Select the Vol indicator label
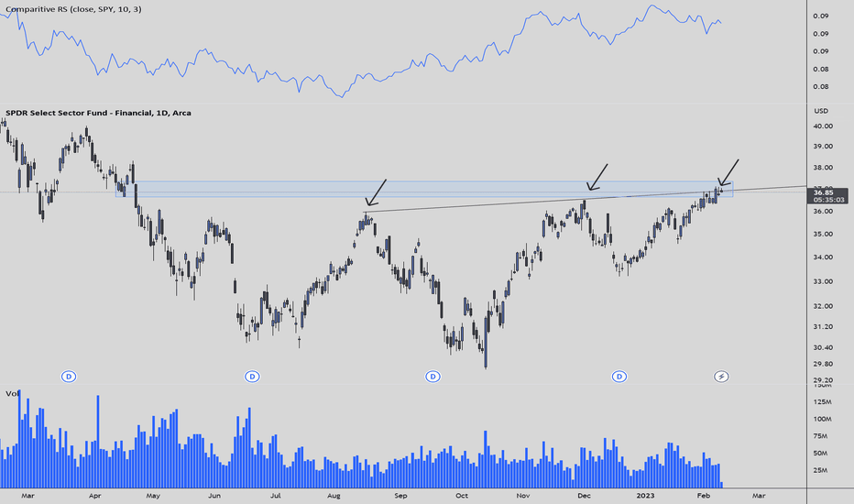854x504 pixels. pos(12,393)
